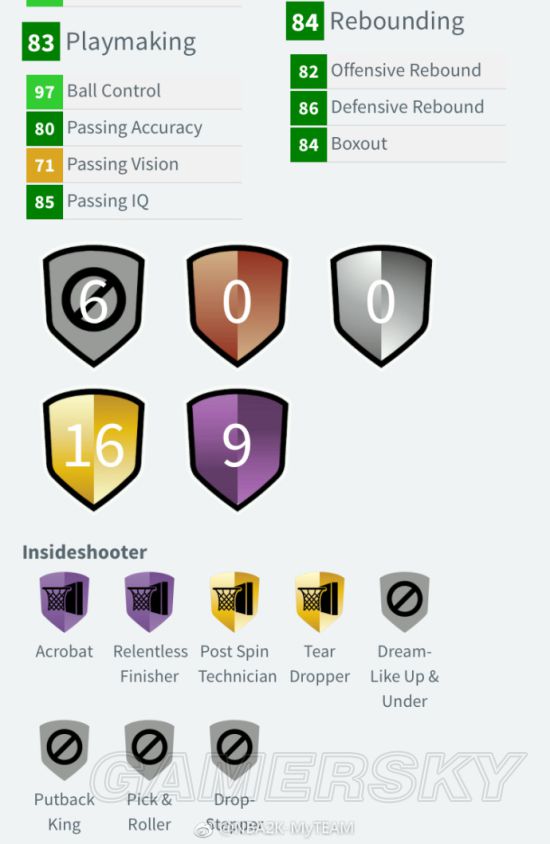Screen dimensions: 550x844
Task: Click the Playmaking category heading
Action: [x=131, y=42]
